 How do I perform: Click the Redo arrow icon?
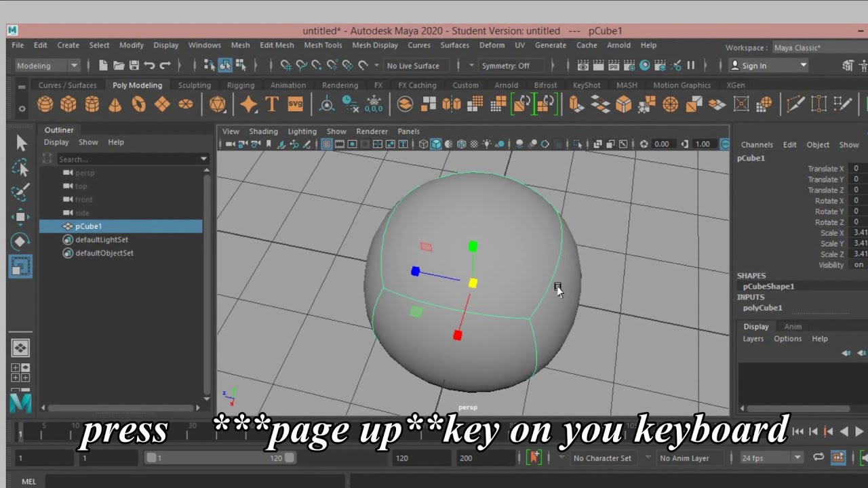(x=165, y=66)
